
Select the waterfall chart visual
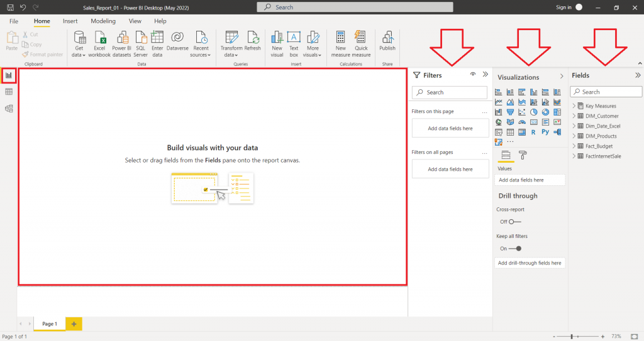pos(499,112)
